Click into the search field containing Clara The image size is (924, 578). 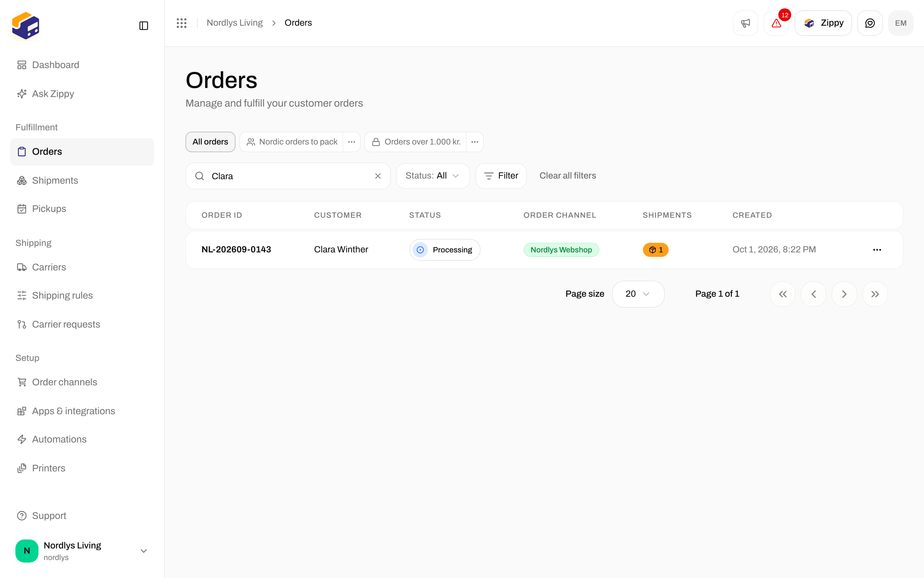click(x=288, y=176)
